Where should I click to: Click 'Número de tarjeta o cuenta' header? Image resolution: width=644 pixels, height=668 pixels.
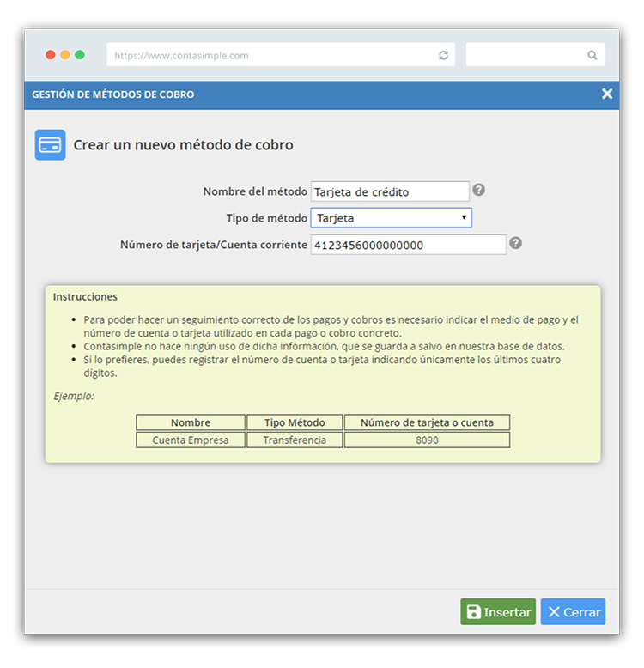point(427,422)
